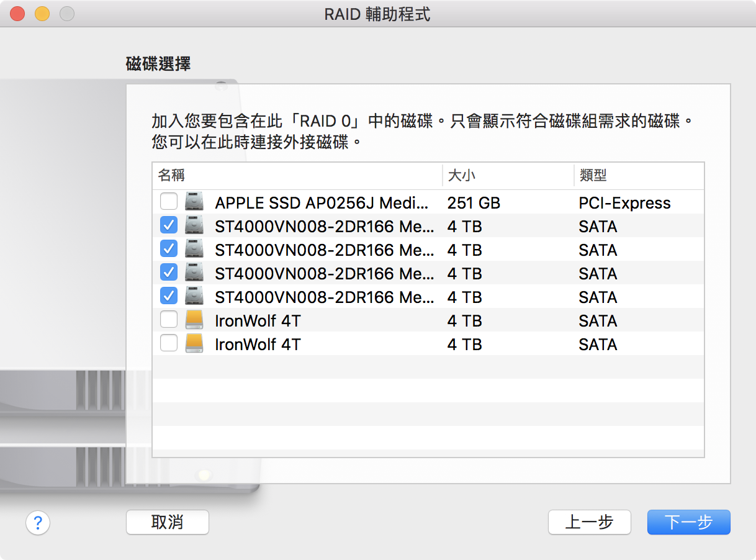This screenshot has height=560, width=756.
Task: Click the APPLE SSD AP0256J drive icon
Action: [x=194, y=202]
